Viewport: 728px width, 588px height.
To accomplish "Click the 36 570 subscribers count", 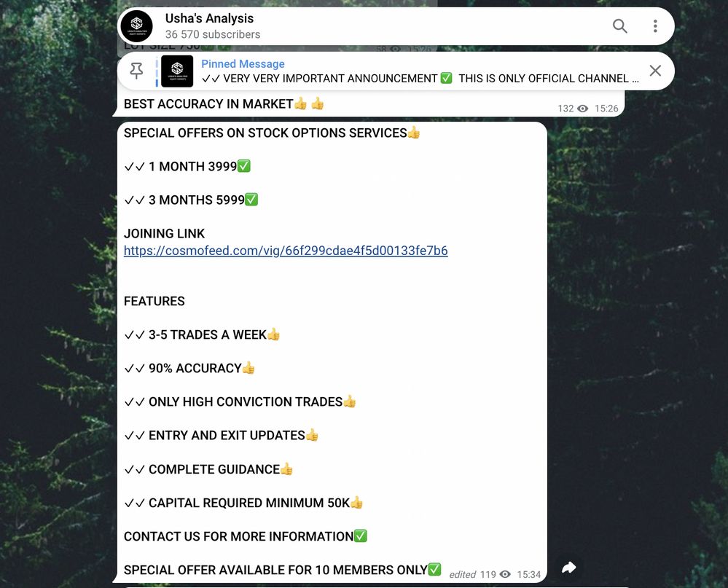I will pos(213,34).
